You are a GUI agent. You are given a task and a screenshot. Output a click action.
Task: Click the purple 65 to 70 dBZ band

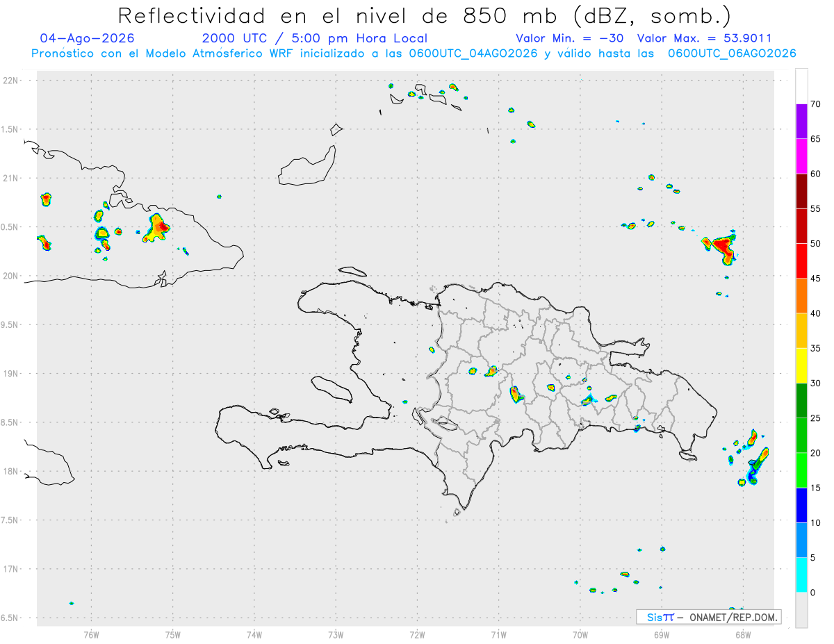[x=801, y=122]
